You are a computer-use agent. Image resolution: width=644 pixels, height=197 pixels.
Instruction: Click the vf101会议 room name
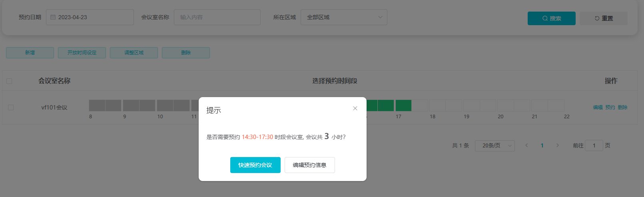(x=54, y=107)
